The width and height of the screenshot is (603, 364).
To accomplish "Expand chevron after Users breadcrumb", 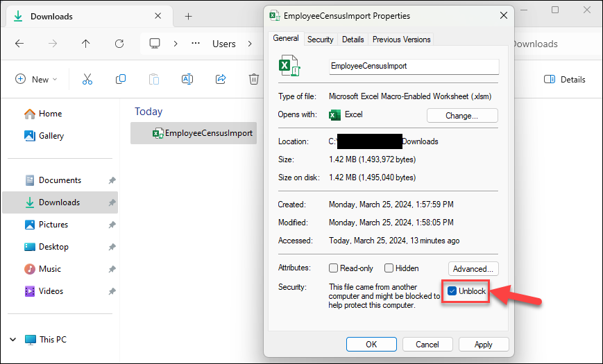I will click(x=250, y=44).
